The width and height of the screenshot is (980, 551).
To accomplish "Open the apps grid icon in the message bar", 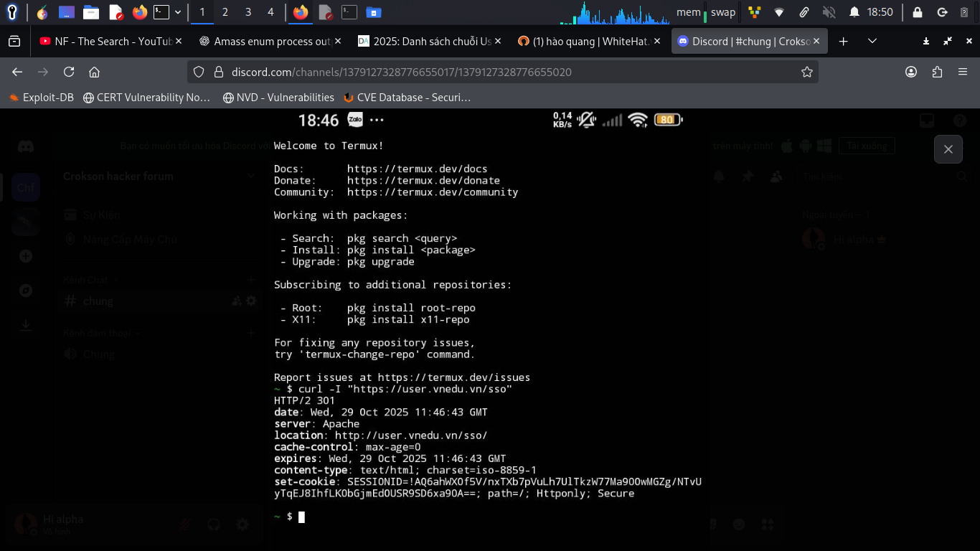I will [766, 524].
